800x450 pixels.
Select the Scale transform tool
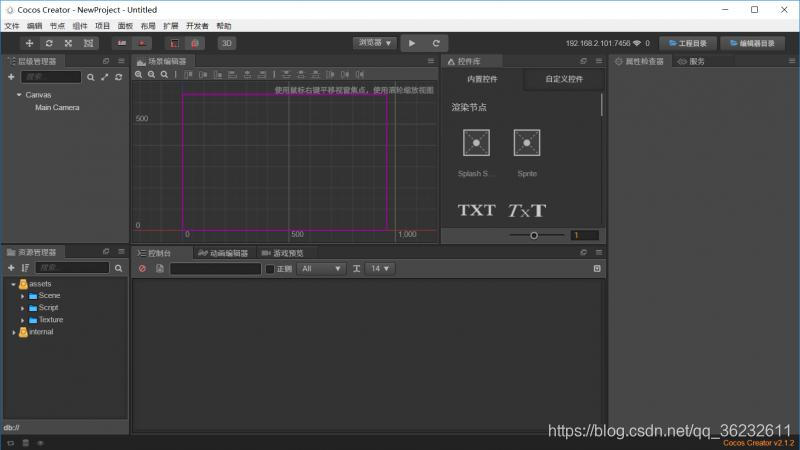point(68,43)
